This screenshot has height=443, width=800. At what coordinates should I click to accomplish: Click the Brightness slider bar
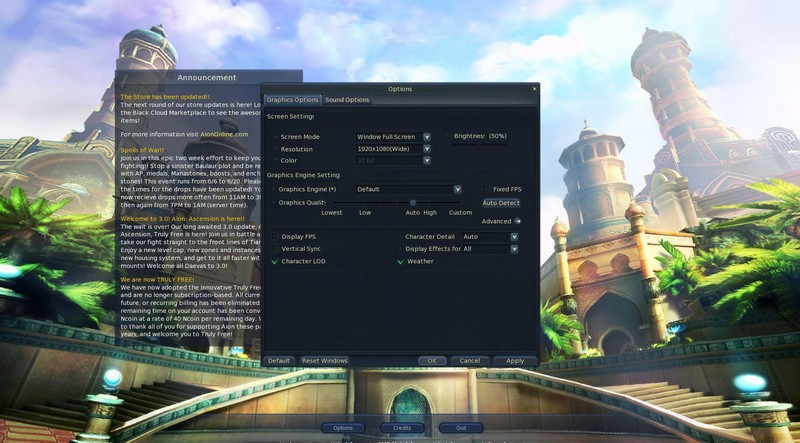(480, 145)
